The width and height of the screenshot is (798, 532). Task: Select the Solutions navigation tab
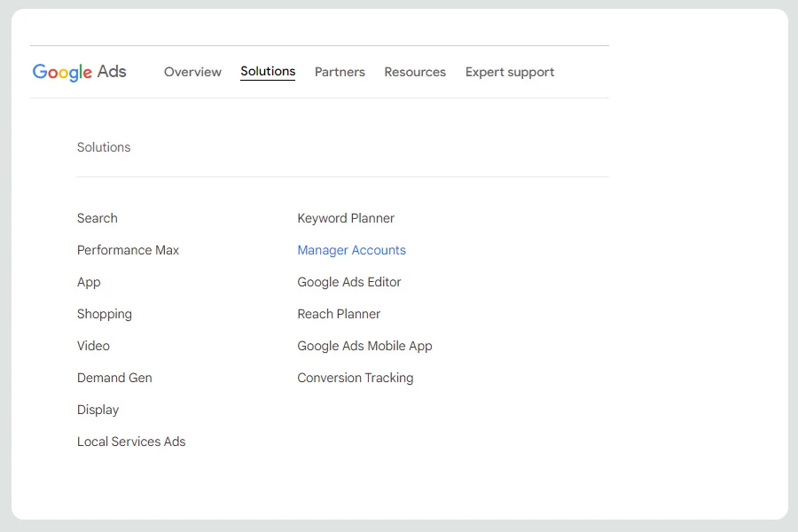click(x=268, y=71)
